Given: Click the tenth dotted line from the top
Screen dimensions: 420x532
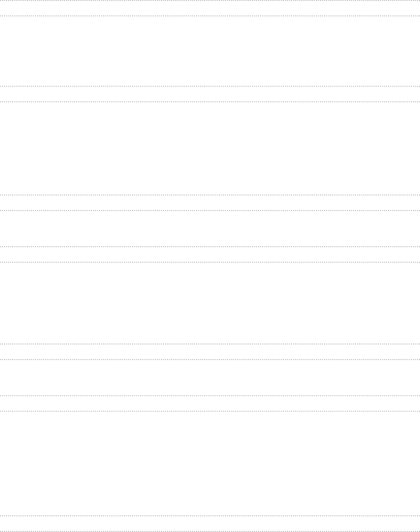Looking at the screenshot, I should (x=210, y=359).
